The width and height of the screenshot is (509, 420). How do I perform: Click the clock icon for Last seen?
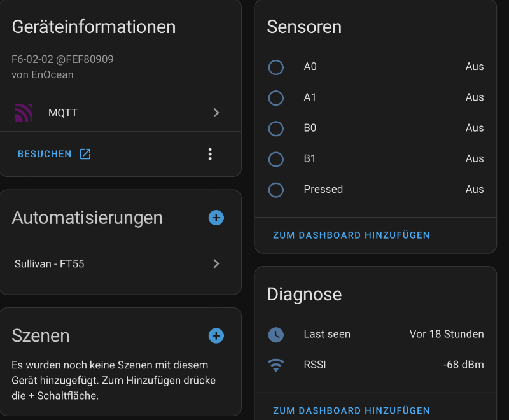click(x=275, y=334)
